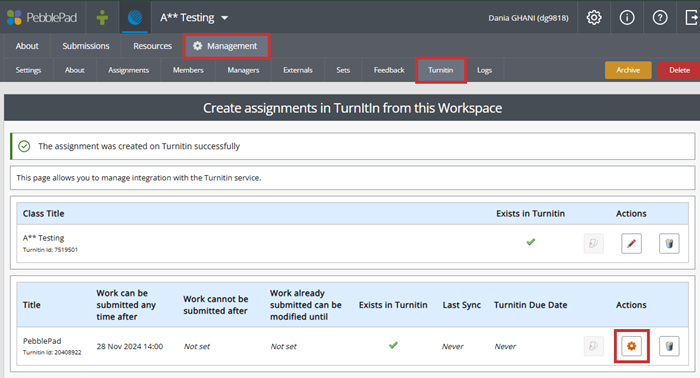Click the logout icon in header
Image resolution: width=700 pixels, height=378 pixels.
(x=692, y=17)
